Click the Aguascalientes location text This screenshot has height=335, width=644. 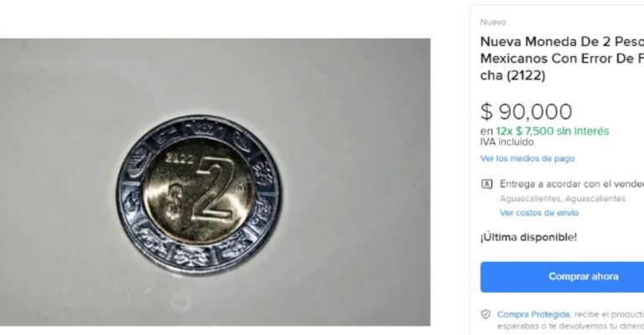click(x=563, y=198)
